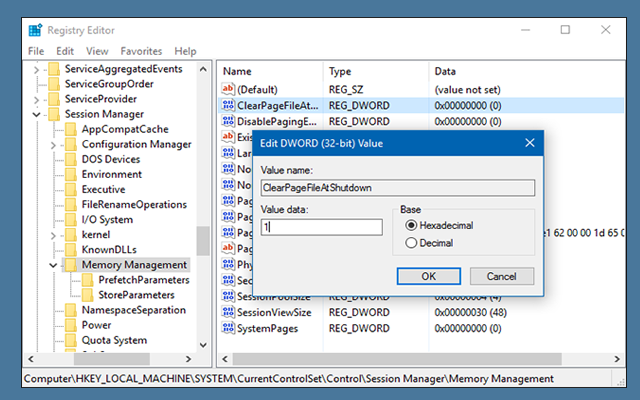Viewport: 640px width, 400px height.
Task: Collapse the Session Manager tree node
Action: point(37,114)
